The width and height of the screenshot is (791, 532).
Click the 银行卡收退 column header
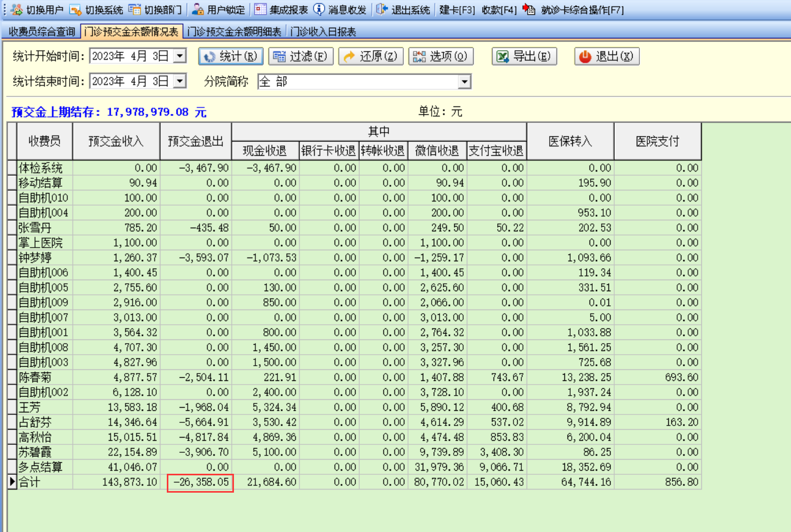point(329,151)
